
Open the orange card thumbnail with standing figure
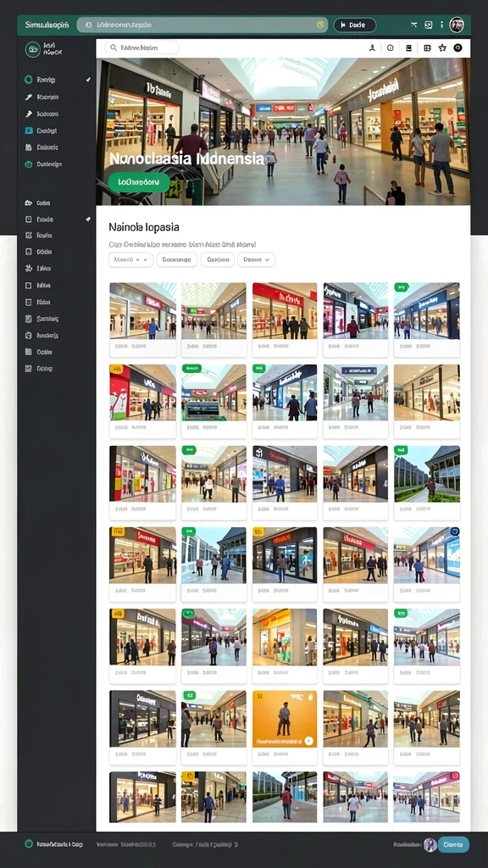(285, 719)
